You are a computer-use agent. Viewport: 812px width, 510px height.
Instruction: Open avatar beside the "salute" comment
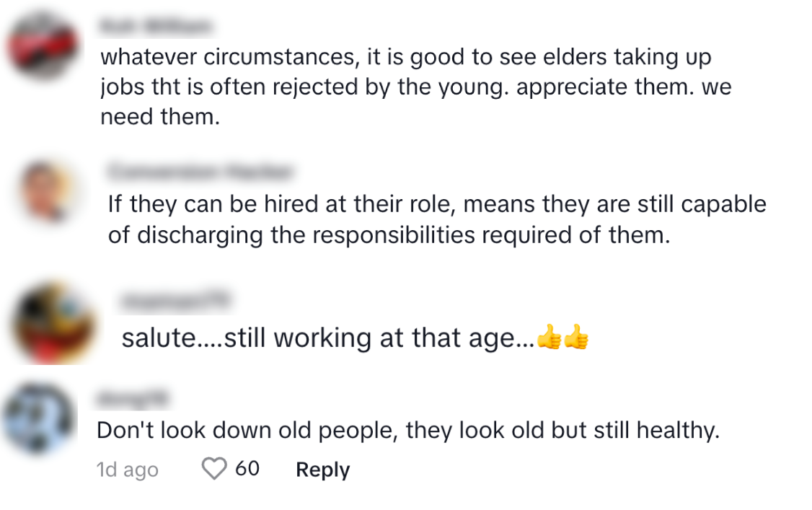click(56, 322)
